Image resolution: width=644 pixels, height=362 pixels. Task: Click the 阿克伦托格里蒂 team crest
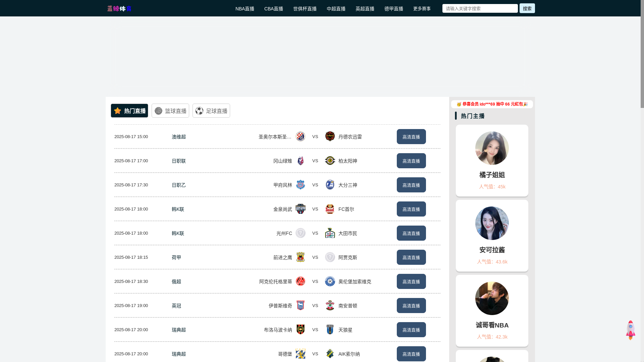click(301, 281)
